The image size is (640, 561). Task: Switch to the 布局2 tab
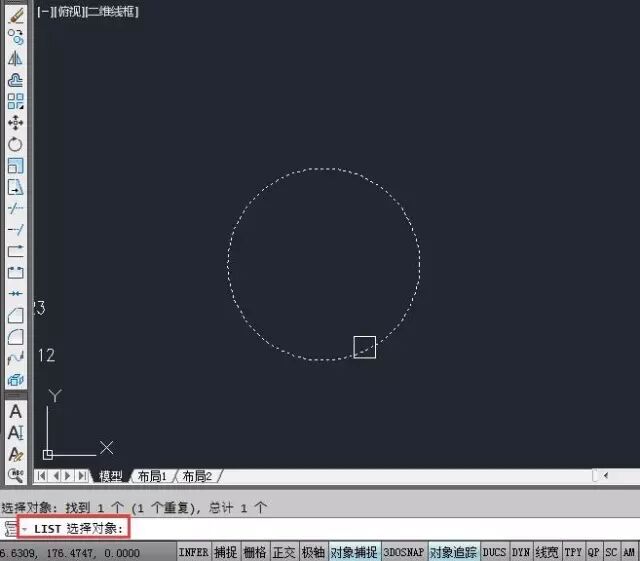tap(197, 476)
